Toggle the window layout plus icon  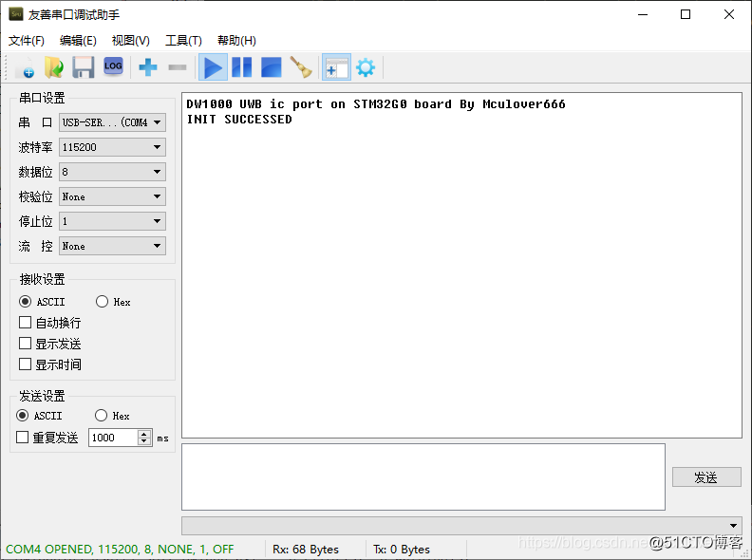[x=336, y=67]
